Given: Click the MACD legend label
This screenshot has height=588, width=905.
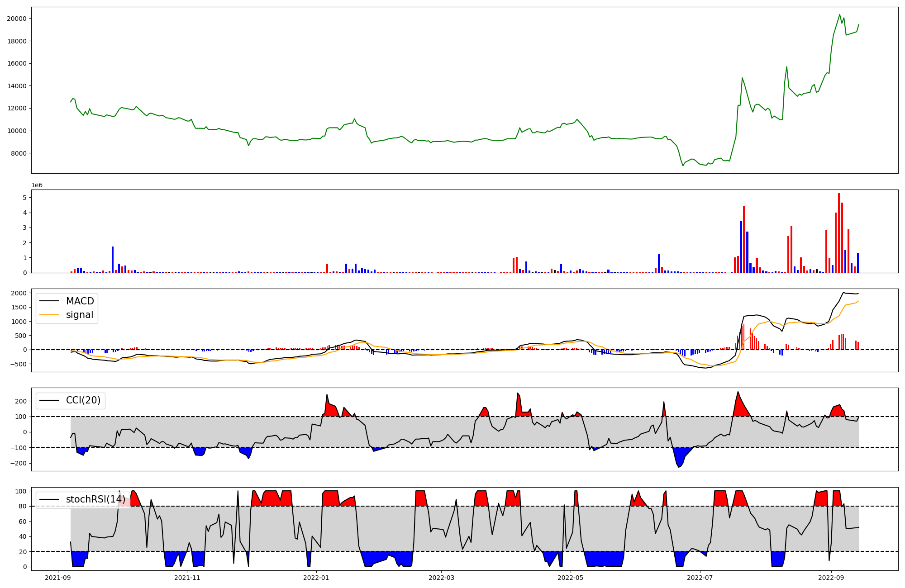Looking at the screenshot, I should [80, 301].
